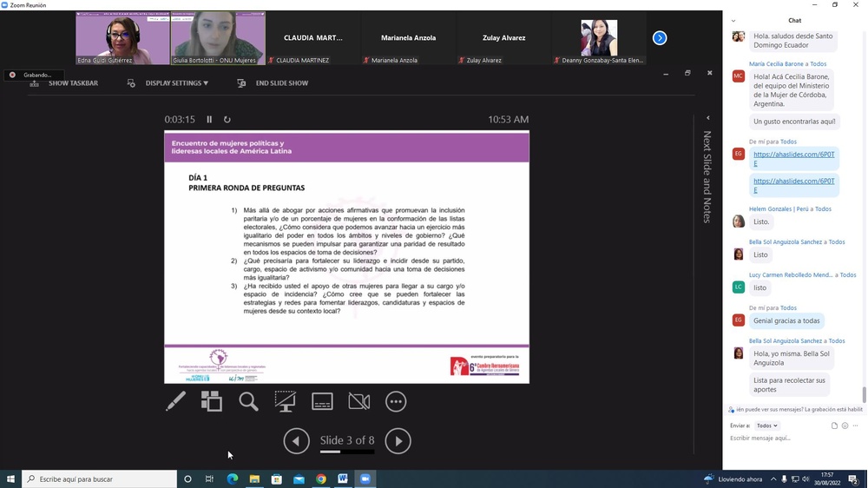868x488 pixels.
Task: Click the magnifier zoom into slide icon
Action: (x=249, y=401)
